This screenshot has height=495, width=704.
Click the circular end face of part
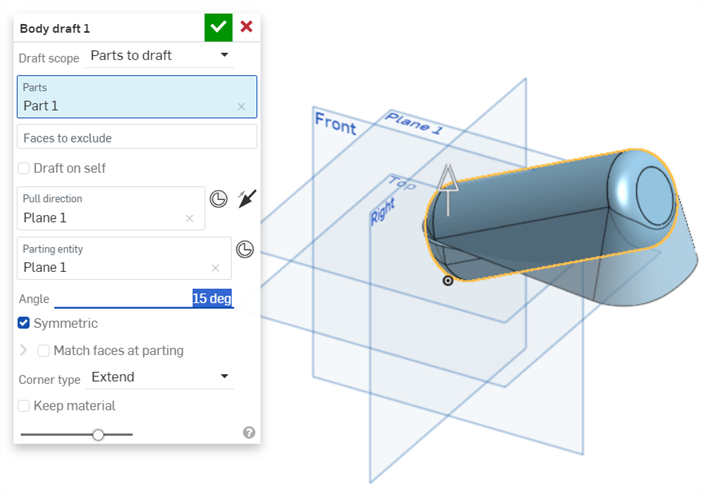point(655,196)
